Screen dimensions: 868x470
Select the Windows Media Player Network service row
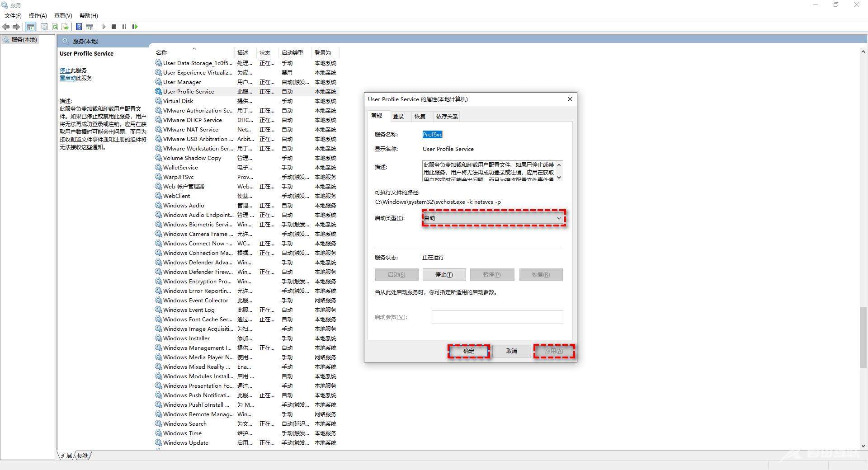click(246, 357)
